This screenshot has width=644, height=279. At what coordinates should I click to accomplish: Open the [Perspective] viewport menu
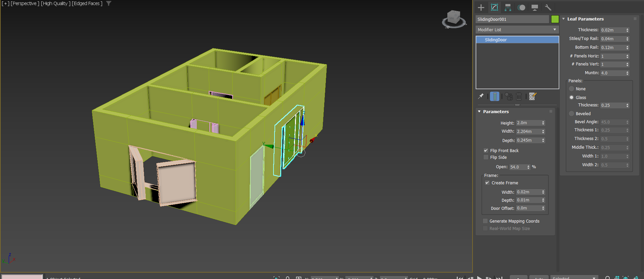point(25,3)
